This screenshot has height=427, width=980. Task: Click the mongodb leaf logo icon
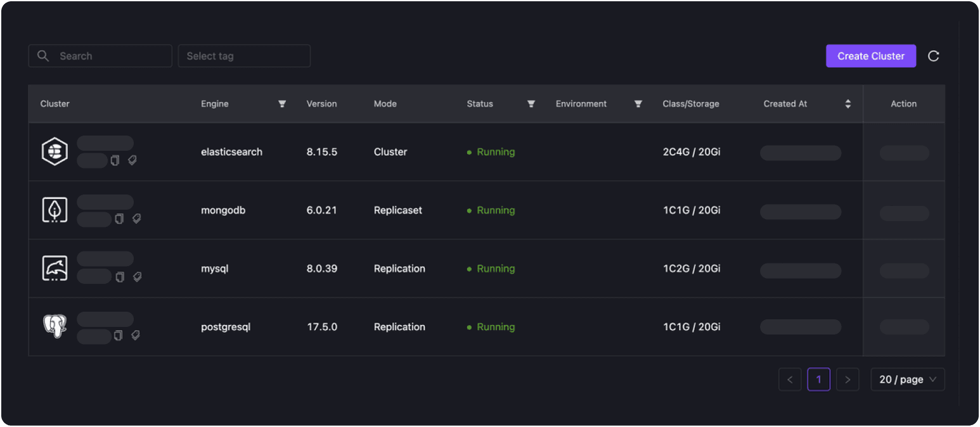pyautogui.click(x=55, y=210)
